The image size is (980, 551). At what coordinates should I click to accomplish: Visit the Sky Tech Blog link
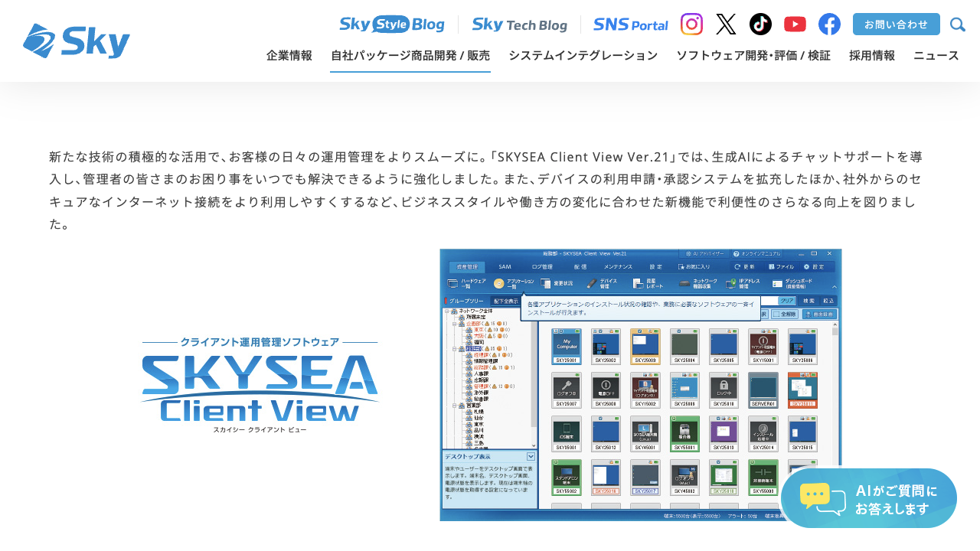tap(519, 24)
